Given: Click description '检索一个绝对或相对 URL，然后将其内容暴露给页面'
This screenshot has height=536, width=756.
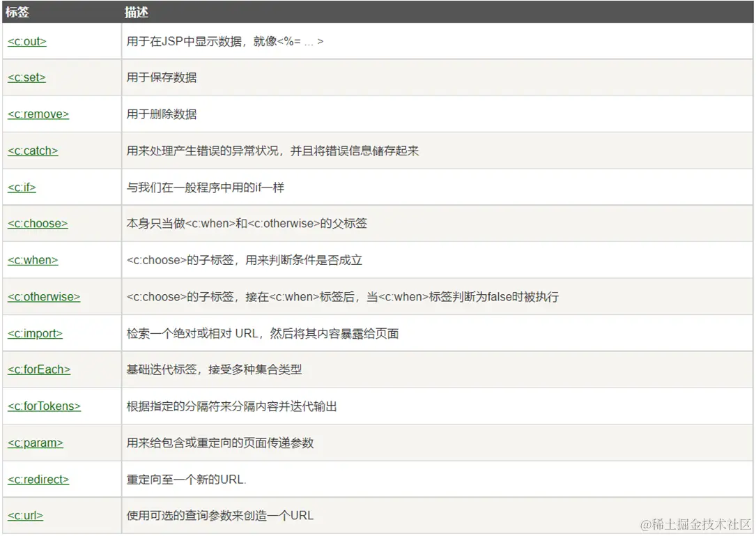Looking at the screenshot, I should [262, 333].
